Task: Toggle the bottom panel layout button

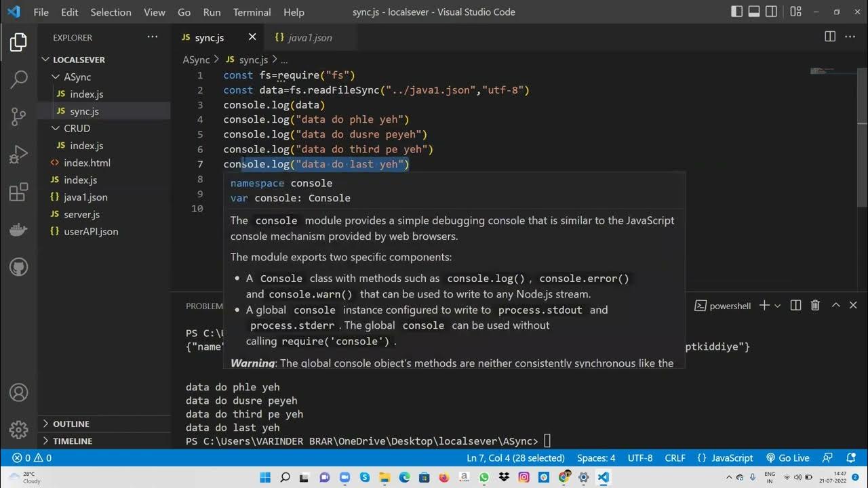Action: (x=754, y=12)
